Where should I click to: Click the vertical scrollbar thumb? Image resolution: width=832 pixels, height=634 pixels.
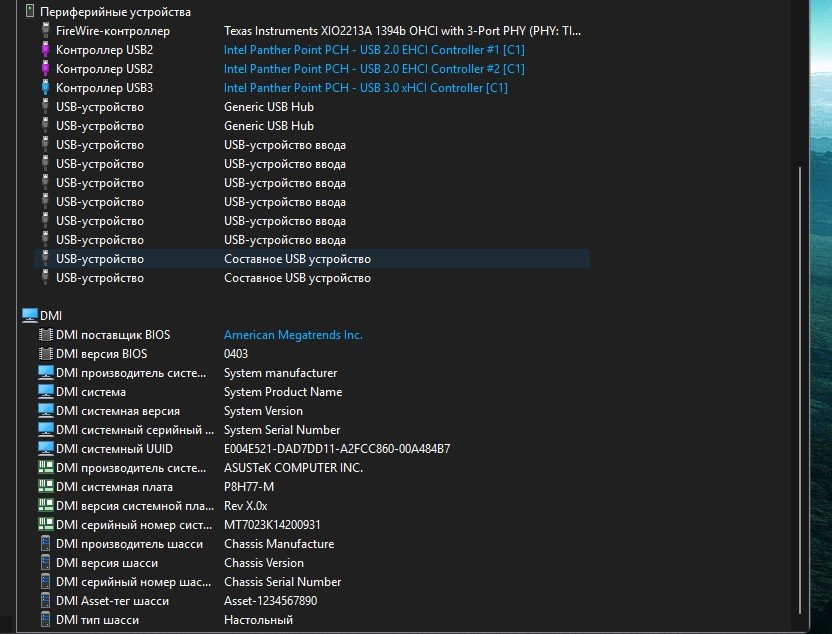[798, 390]
